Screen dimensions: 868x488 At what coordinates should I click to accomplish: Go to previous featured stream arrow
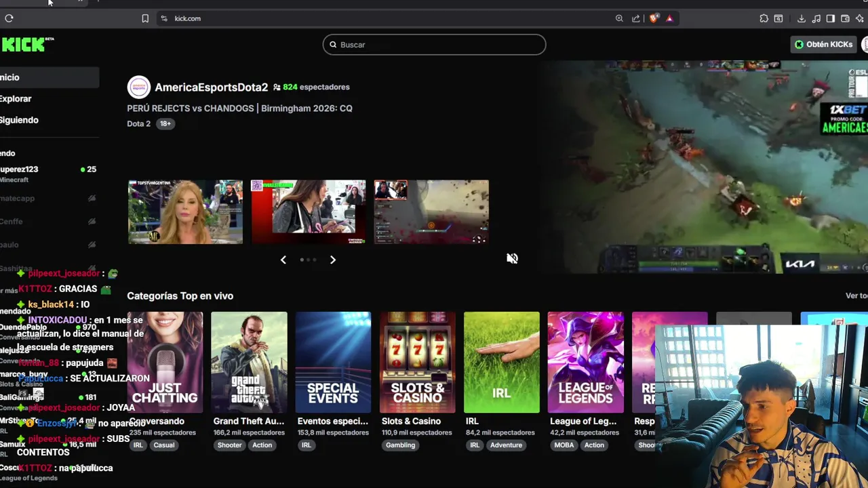coord(283,260)
